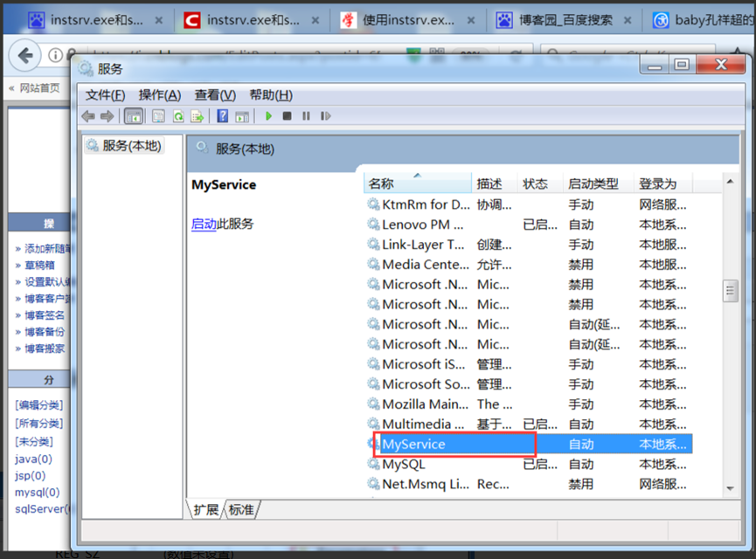Click gear icon beside Lenovo PM
Viewport: 756px width, 559px height.
[x=374, y=224]
